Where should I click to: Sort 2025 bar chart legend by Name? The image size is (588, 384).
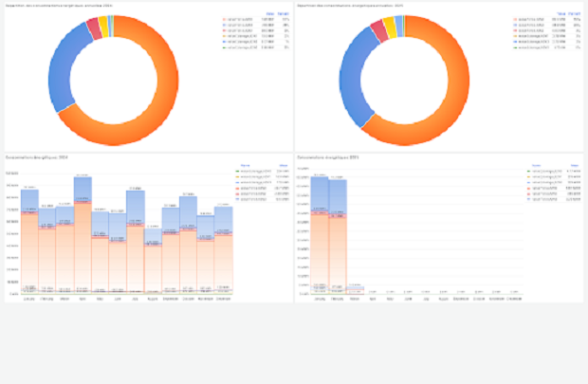point(538,164)
